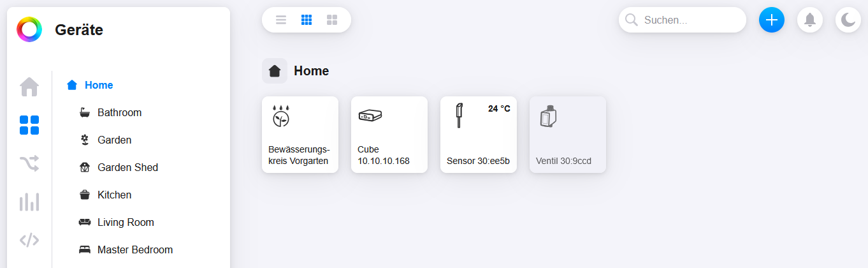868x268 pixels.
Task: Click the rainbow ring app logo
Action: click(x=29, y=29)
